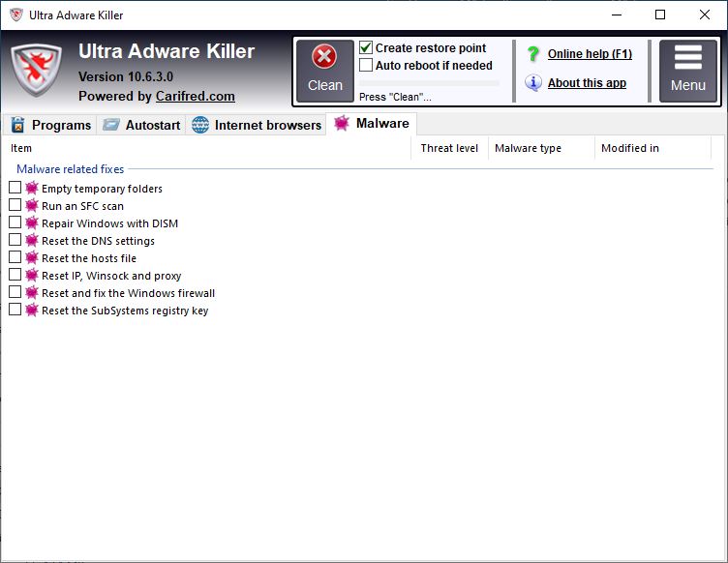Maximize the Ultra Adware Killer window

click(660, 15)
